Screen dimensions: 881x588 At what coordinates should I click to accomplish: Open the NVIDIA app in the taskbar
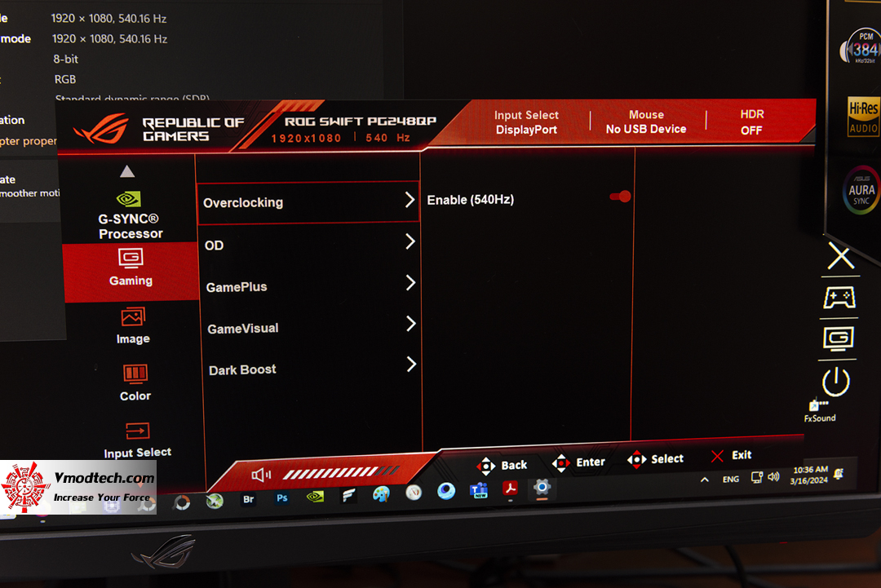point(315,497)
